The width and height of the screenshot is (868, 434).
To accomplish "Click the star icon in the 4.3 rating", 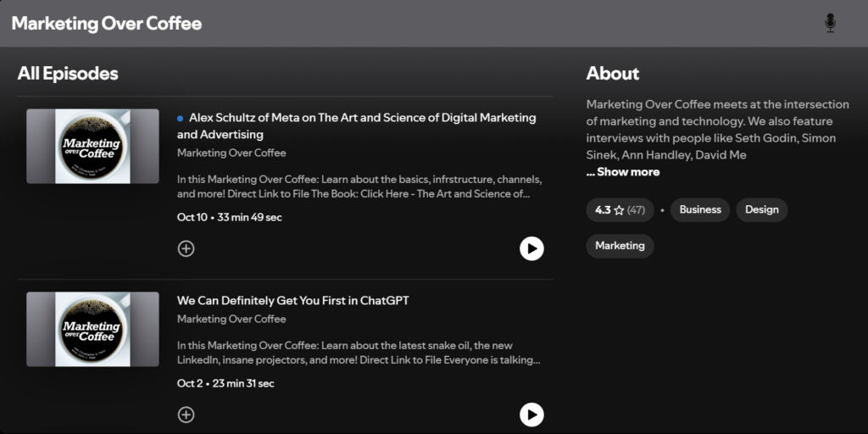I will (619, 210).
